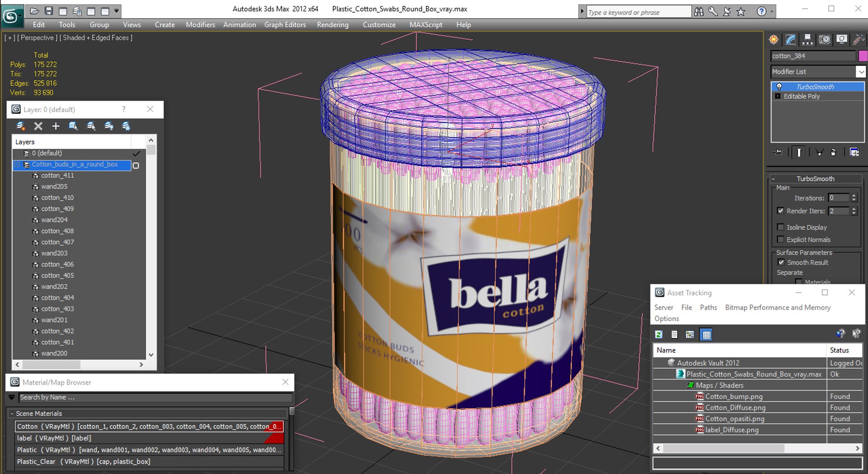Open the Rendering menu
Viewport: 868px width, 474px height.
click(333, 25)
